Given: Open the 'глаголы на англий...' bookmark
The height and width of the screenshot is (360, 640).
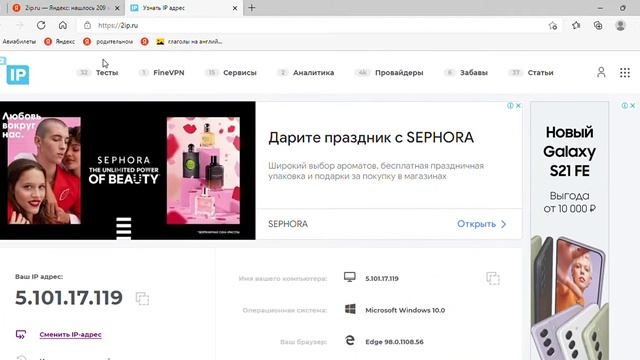Looking at the screenshot, I should 189,42.
